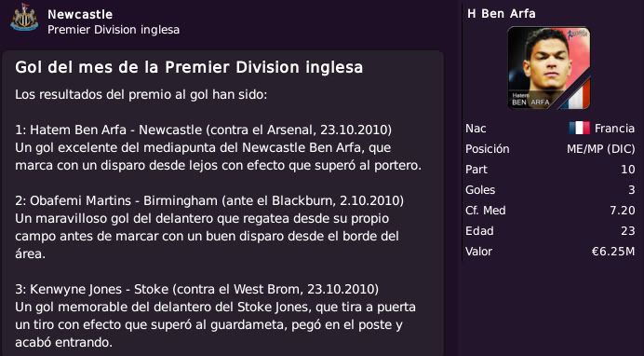Image resolution: width=644 pixels, height=356 pixels.
Task: Click the Newcastle club crest icon
Action: coord(24,18)
